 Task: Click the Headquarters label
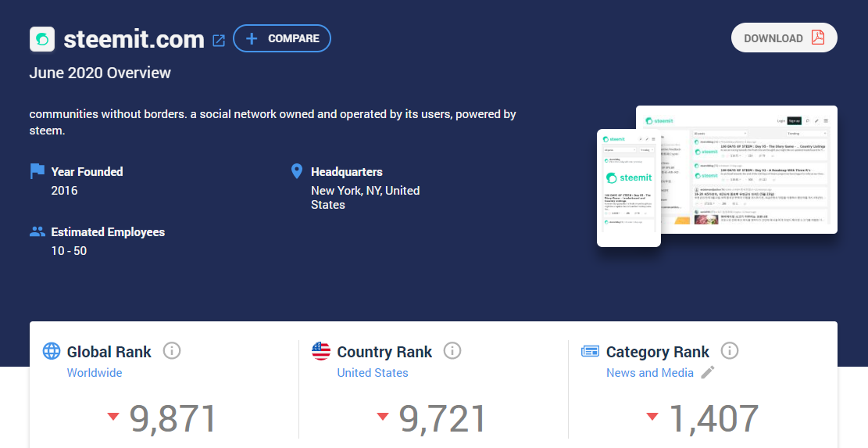[347, 172]
